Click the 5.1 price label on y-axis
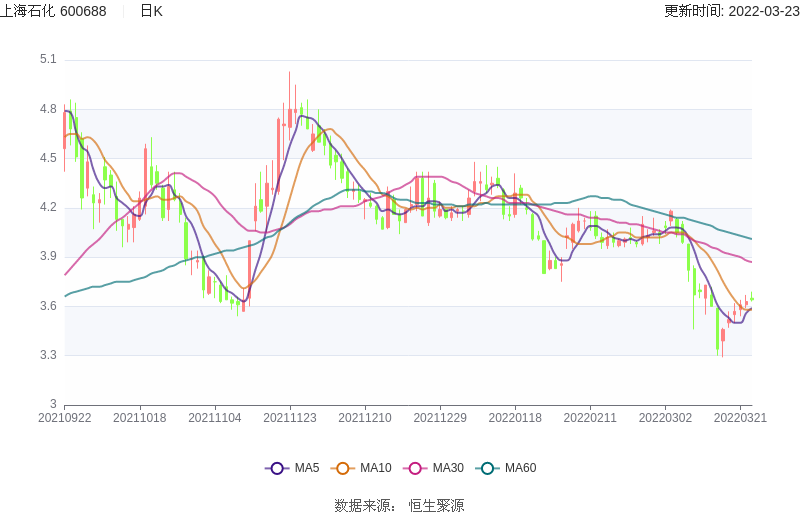 tap(47, 60)
